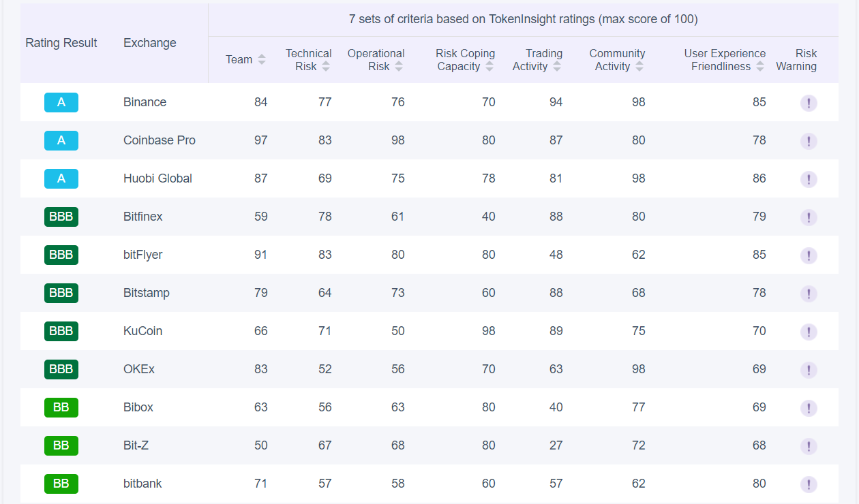The image size is (859, 504).
Task: Sort by Risk Coping Capacity arrows
Action: point(489,66)
